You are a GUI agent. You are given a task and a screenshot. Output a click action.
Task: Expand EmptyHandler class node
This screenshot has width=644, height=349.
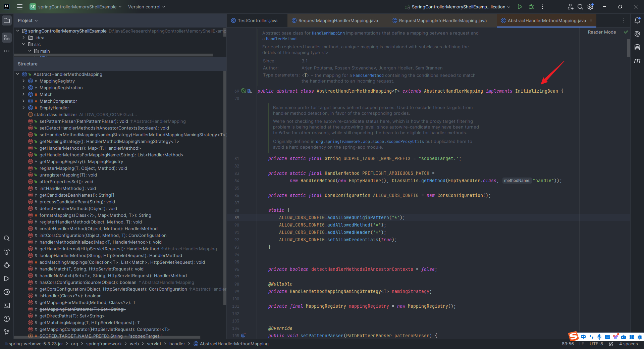click(x=23, y=108)
